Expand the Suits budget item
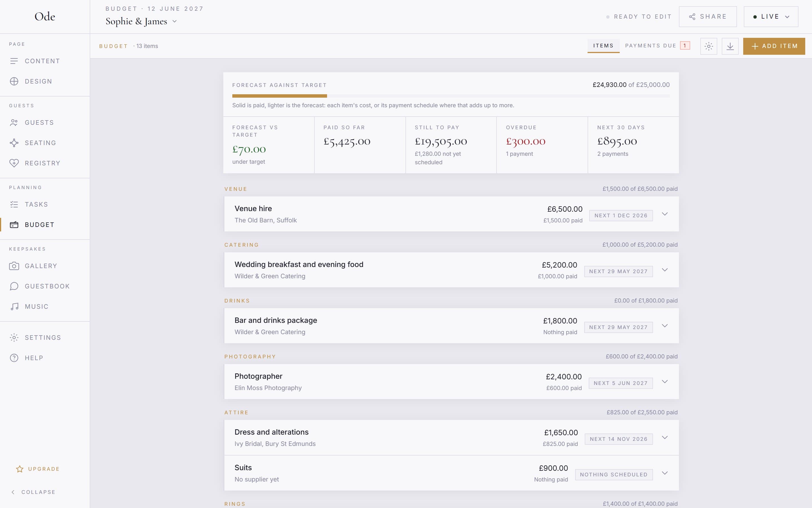This screenshot has height=508, width=812. pyautogui.click(x=664, y=473)
